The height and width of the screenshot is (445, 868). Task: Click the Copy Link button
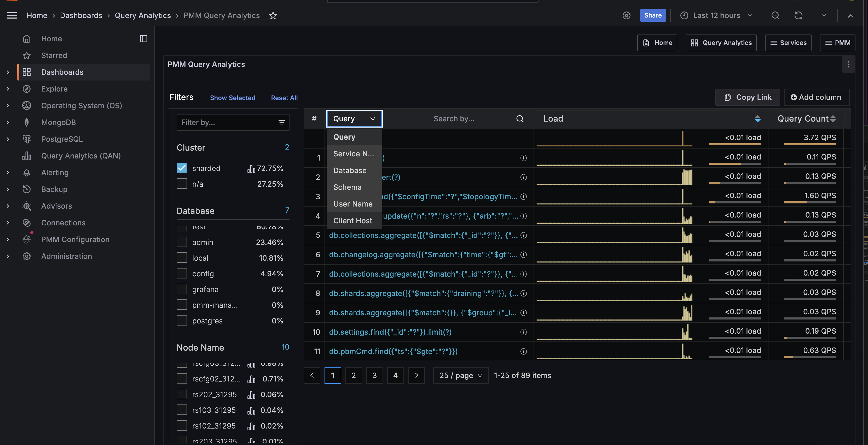tap(747, 98)
